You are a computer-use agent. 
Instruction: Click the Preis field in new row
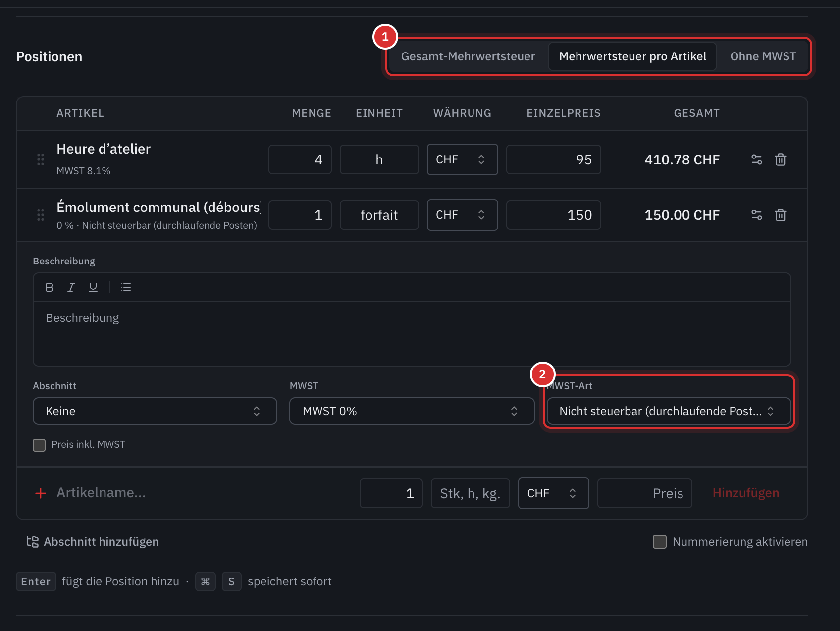click(x=644, y=493)
